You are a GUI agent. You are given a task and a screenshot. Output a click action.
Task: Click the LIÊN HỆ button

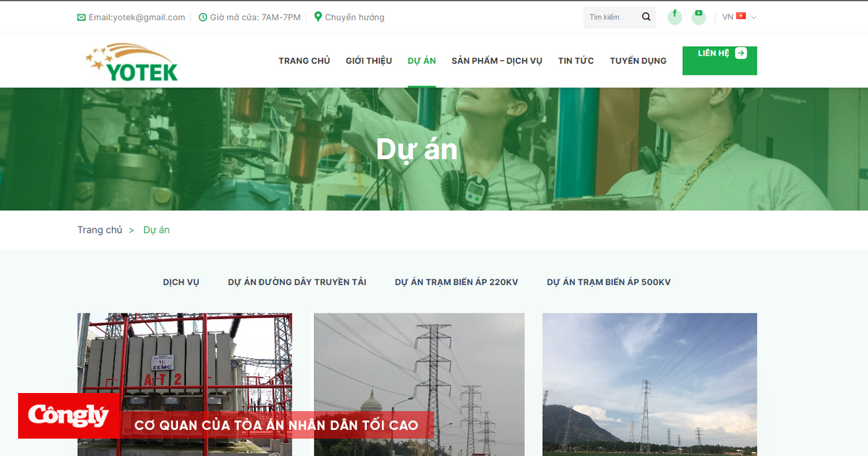tap(719, 60)
